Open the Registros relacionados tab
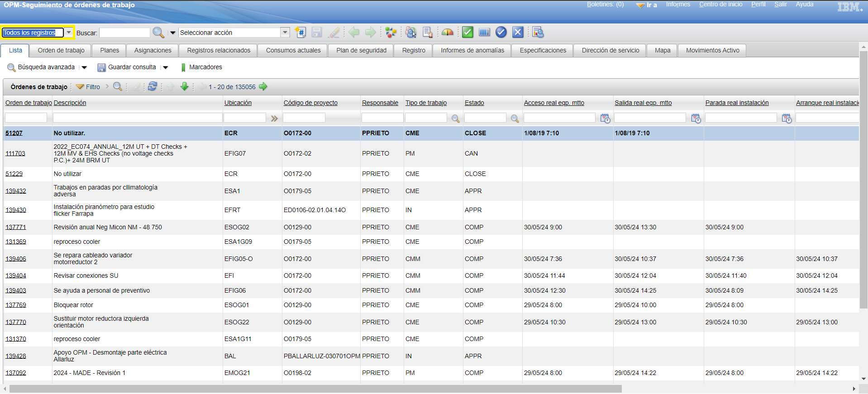The height and width of the screenshot is (394, 868). click(219, 50)
